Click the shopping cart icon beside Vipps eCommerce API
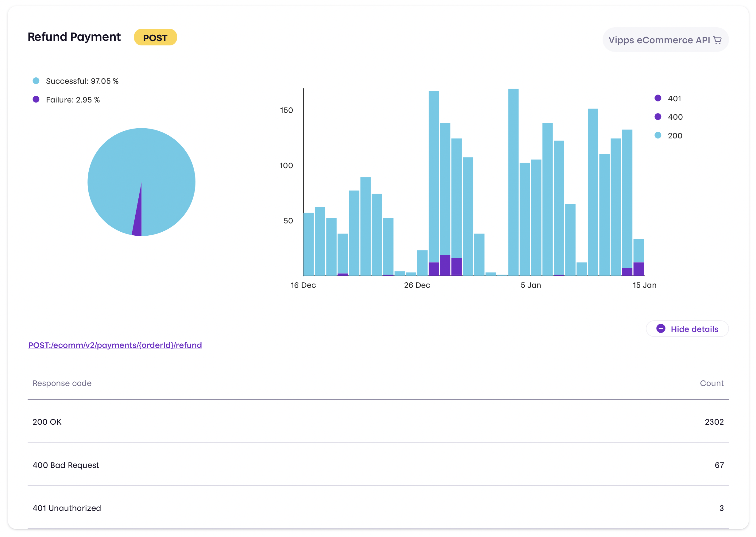Viewport: 756px width, 537px height. coord(717,40)
